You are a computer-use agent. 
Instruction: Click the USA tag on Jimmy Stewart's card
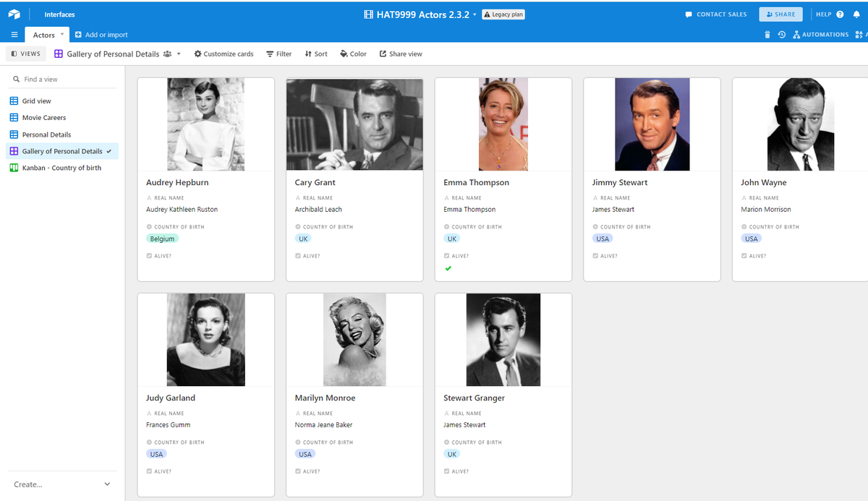coord(603,239)
